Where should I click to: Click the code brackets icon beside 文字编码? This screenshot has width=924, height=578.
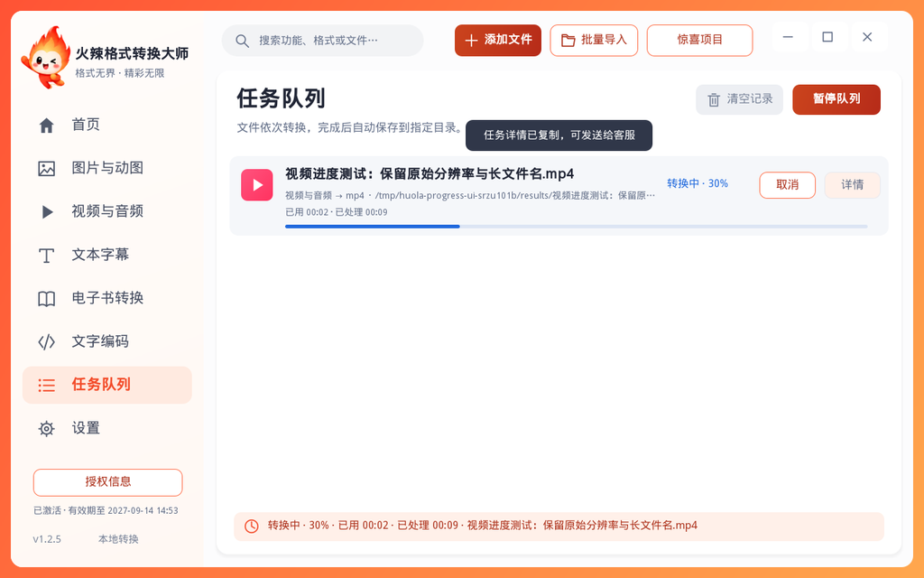[47, 342]
